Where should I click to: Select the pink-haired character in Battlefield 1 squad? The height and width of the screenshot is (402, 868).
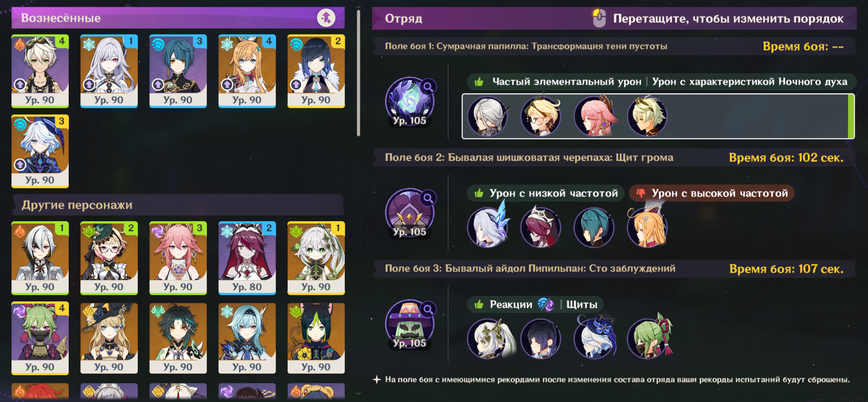point(594,116)
